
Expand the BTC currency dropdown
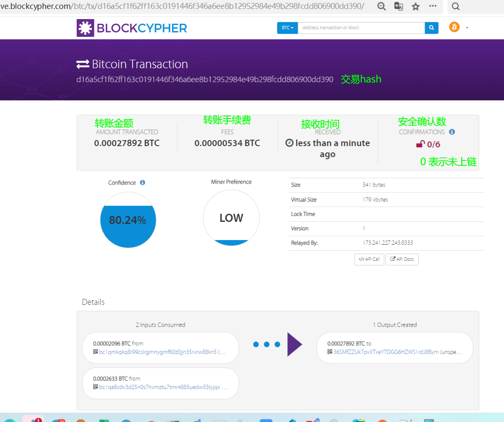(x=287, y=28)
